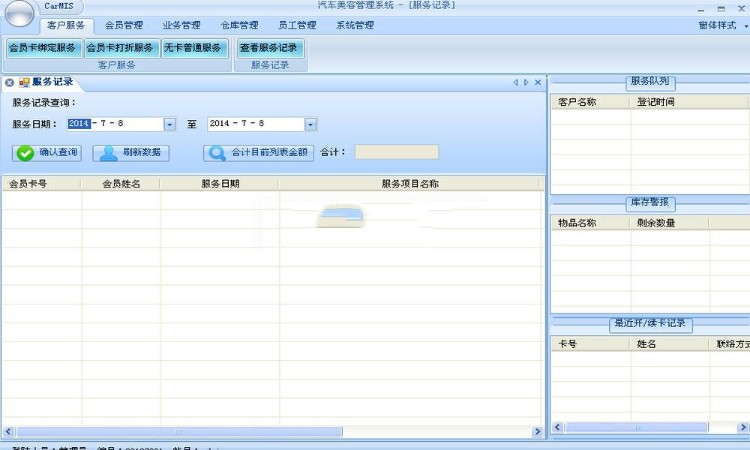
Task: Switch to the 业务管理 ribbon tab
Action: click(x=181, y=25)
